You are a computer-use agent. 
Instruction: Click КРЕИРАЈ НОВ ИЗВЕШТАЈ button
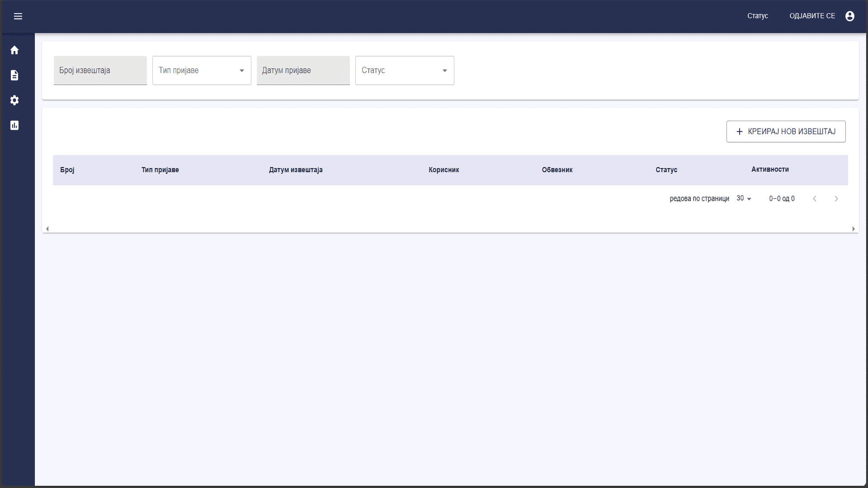786,131
